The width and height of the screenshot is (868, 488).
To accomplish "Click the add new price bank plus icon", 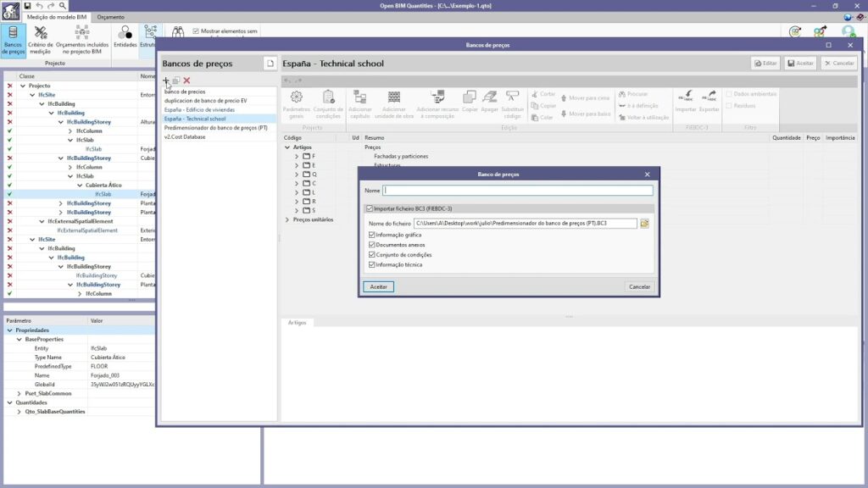I will [x=166, y=80].
